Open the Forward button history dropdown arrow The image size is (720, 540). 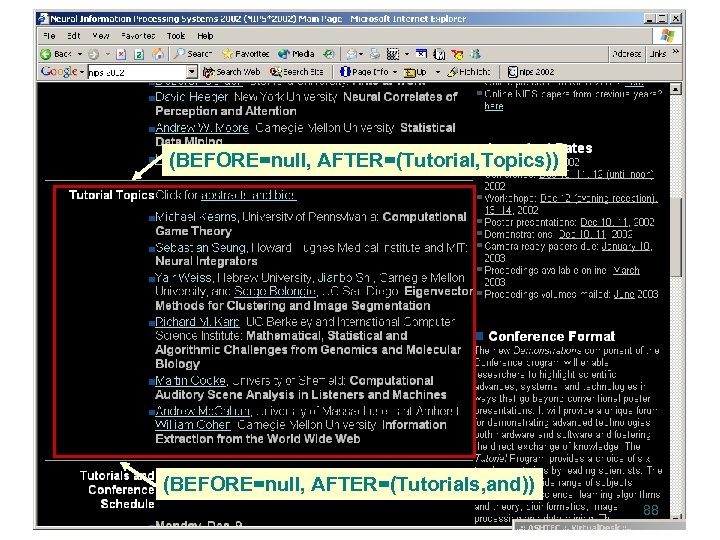(107, 54)
